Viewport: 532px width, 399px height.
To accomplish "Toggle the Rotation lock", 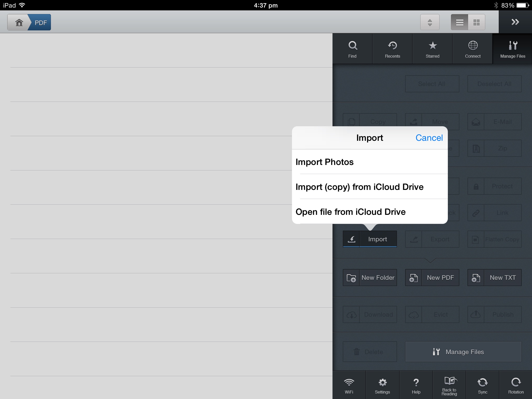I will (x=516, y=385).
